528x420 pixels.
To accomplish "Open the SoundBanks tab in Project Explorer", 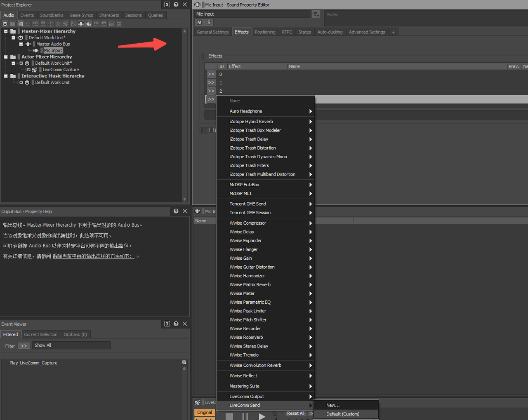I will [x=52, y=15].
